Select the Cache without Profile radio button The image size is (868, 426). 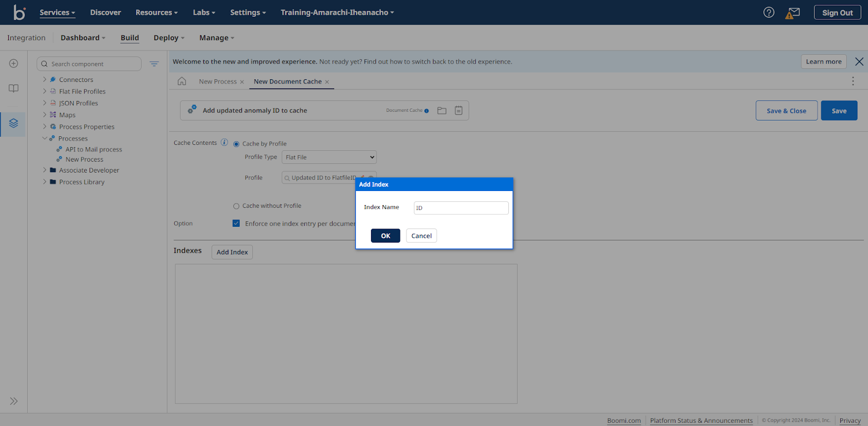[236, 206]
